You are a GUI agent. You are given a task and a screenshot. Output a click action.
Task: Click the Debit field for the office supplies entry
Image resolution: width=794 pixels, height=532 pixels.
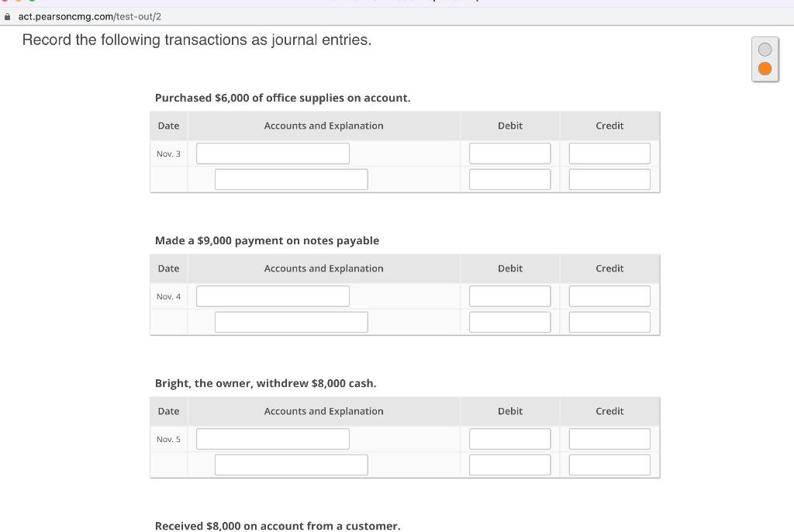[509, 153]
